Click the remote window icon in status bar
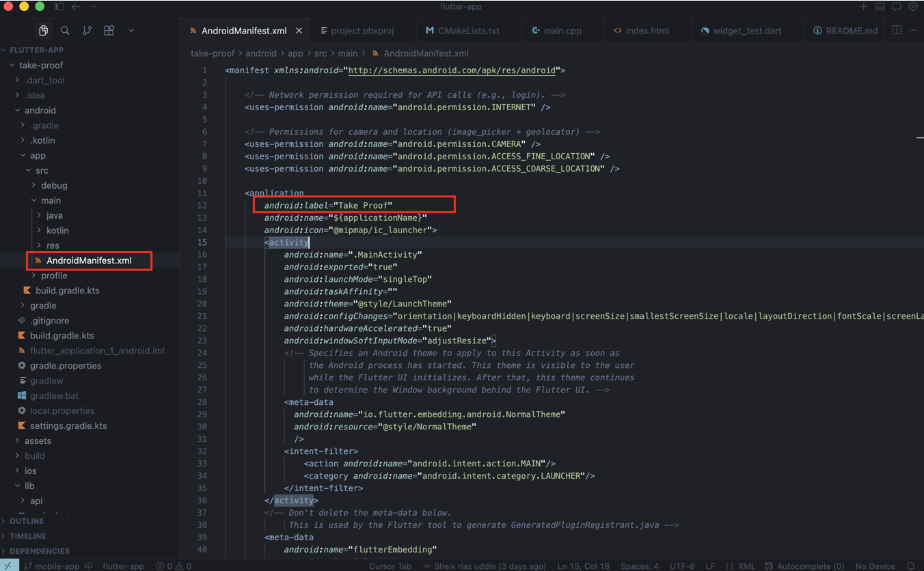Image resolution: width=924 pixels, height=571 pixels. pos(9,566)
